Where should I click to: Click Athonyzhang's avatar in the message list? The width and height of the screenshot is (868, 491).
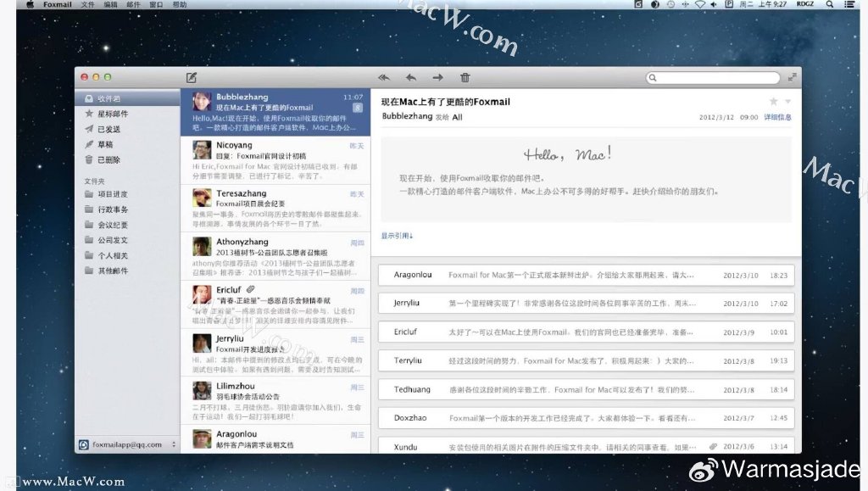coord(202,246)
